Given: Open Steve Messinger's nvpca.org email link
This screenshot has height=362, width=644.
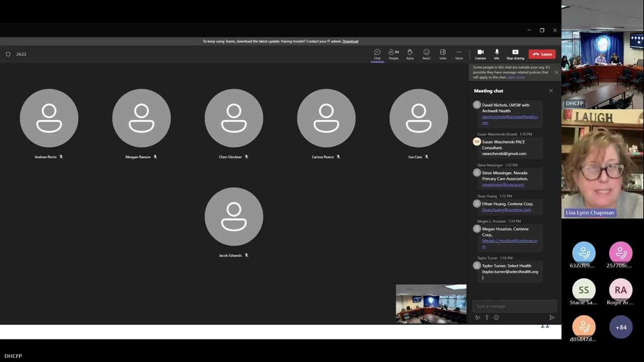Looking at the screenshot, I should (503, 185).
